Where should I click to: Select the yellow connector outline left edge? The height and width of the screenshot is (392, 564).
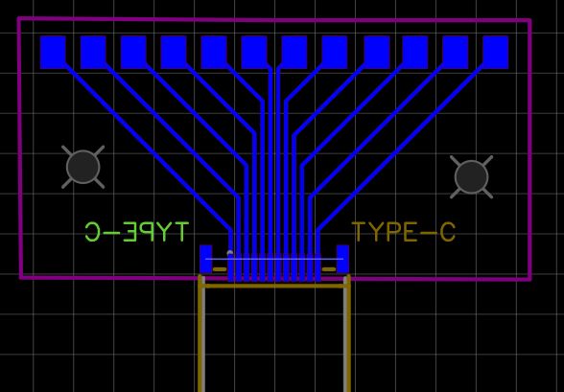tap(200, 334)
